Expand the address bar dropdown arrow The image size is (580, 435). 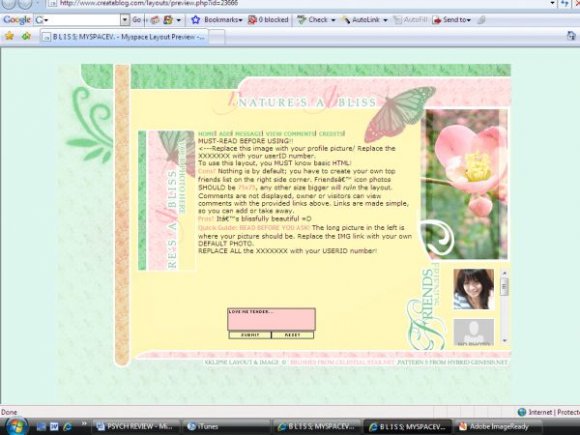click(552, 3)
